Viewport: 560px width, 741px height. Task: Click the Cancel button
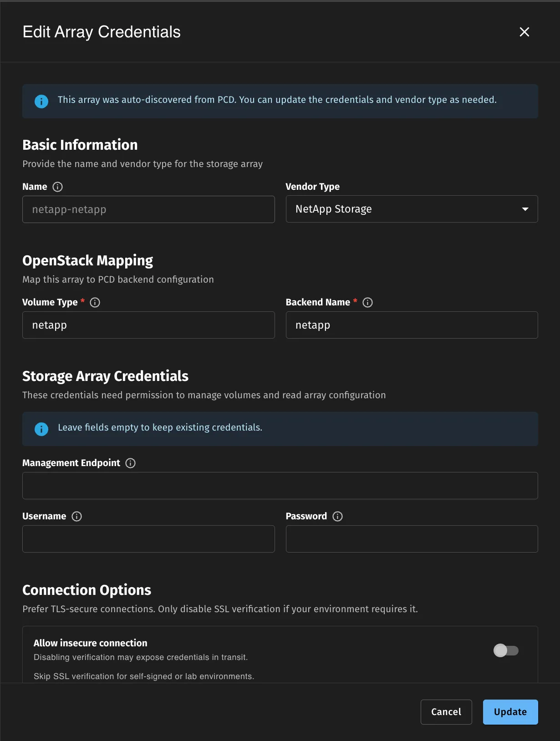(x=446, y=712)
